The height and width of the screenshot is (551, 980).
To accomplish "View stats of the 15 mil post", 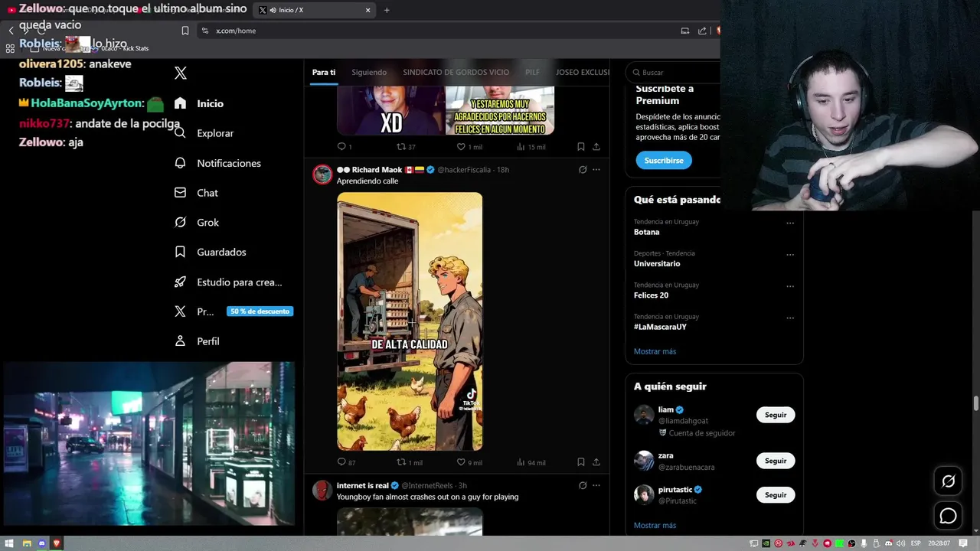I will click(x=531, y=147).
